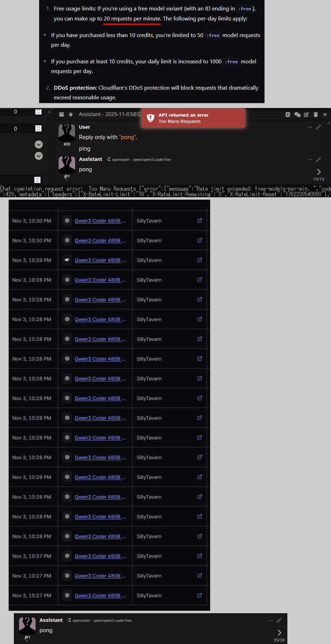This screenshot has width=331, height=644.
Task: Click the '39/39' swipe counter
Action: 279,640
